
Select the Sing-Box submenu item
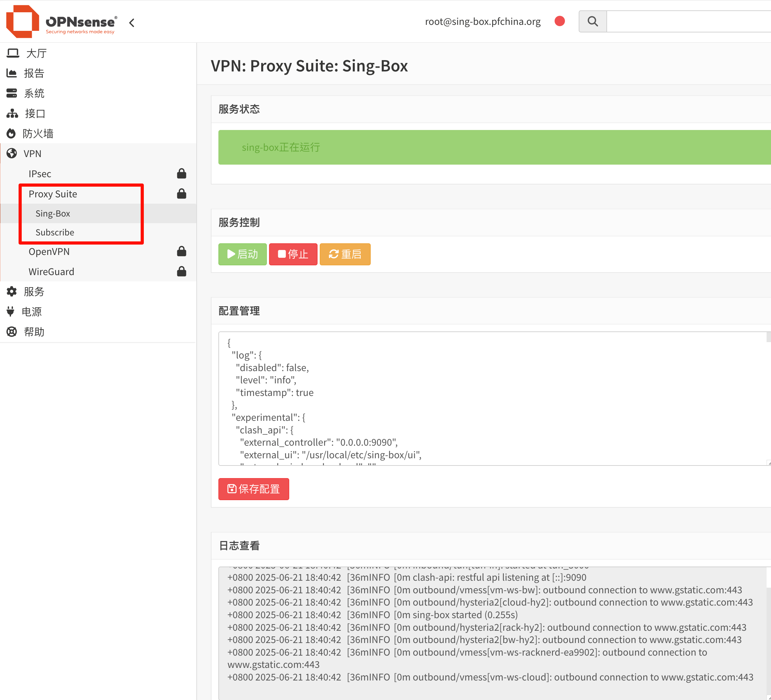point(53,213)
